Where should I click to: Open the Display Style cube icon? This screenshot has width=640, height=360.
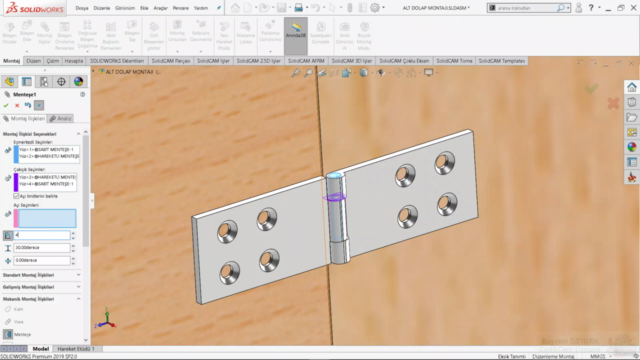point(363,73)
